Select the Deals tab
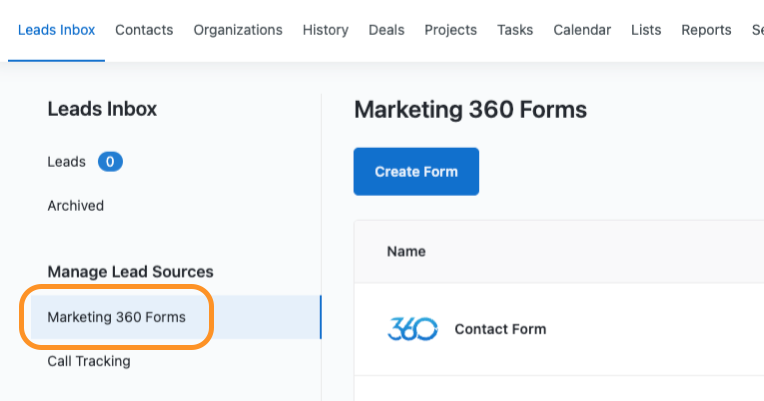Screen dimensions: 764x401 386,30
